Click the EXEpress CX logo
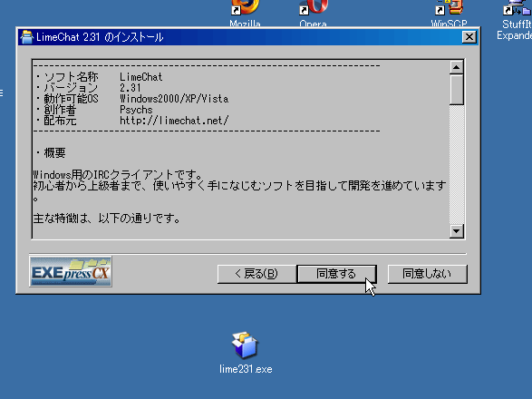 (x=71, y=272)
